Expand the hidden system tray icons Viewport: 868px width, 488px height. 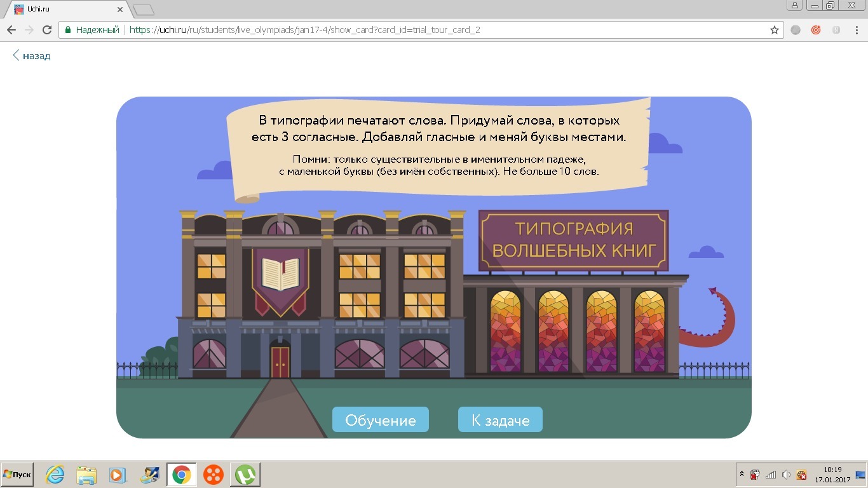(x=742, y=475)
